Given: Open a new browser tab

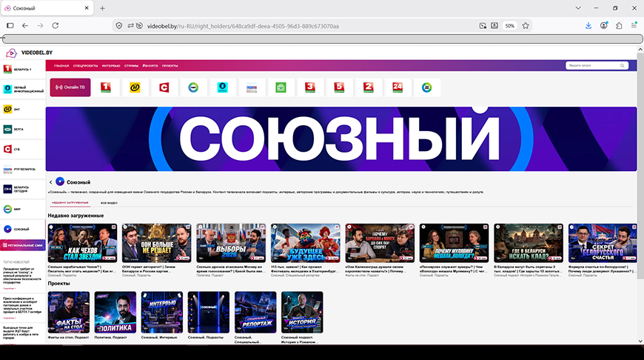Looking at the screenshot, I should [102, 8].
